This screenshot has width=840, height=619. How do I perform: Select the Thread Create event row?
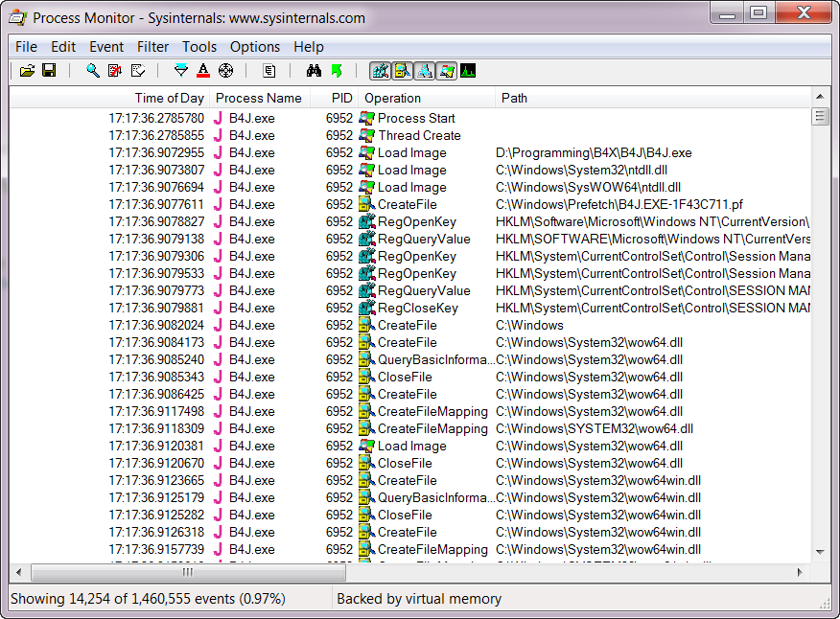pyautogui.click(x=410, y=135)
